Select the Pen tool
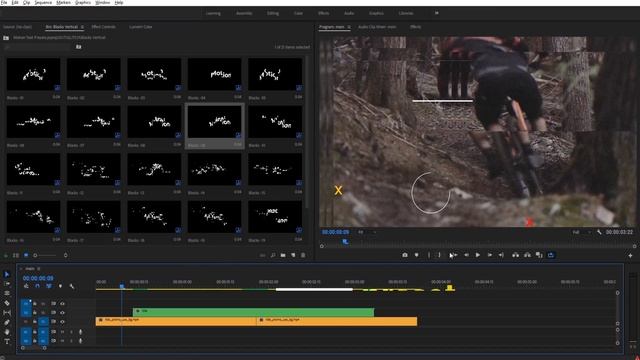Viewport: 640px width, 360px height. 7,322
